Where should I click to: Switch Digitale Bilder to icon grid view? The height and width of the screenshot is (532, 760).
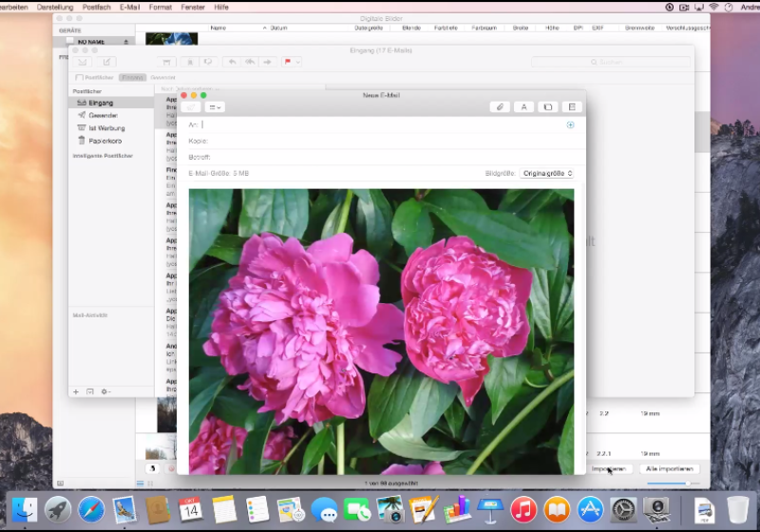[x=150, y=484]
